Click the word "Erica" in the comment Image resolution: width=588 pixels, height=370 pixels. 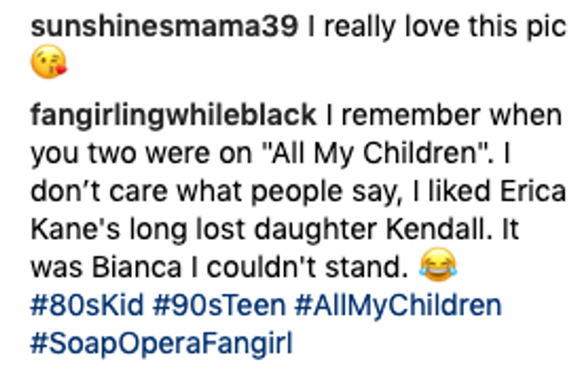tap(537, 191)
